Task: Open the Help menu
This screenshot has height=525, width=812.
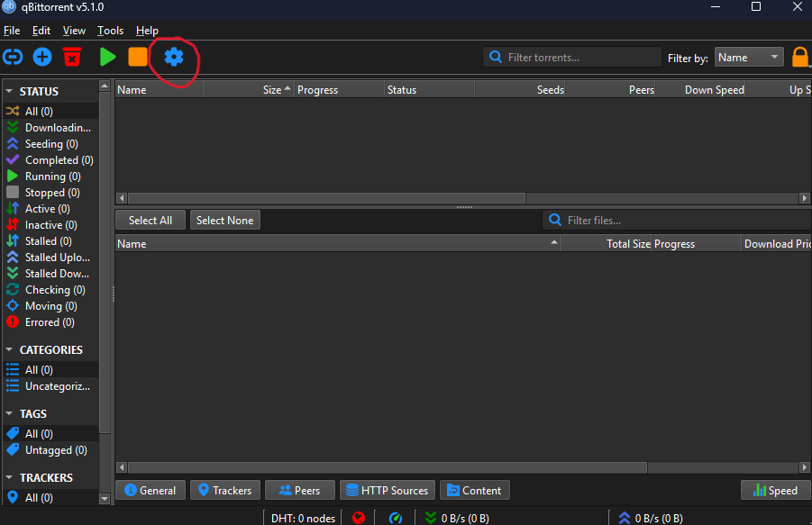Action: pos(147,31)
